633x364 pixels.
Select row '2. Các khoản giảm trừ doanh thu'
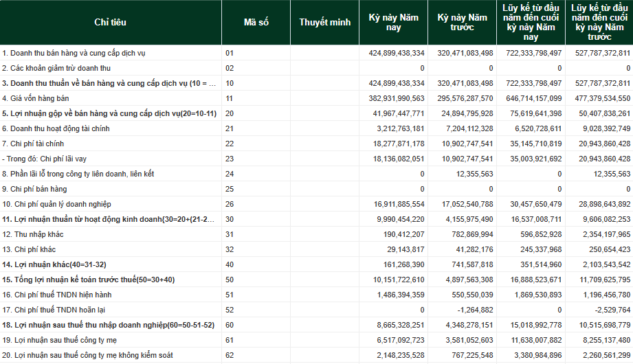(x=316, y=68)
